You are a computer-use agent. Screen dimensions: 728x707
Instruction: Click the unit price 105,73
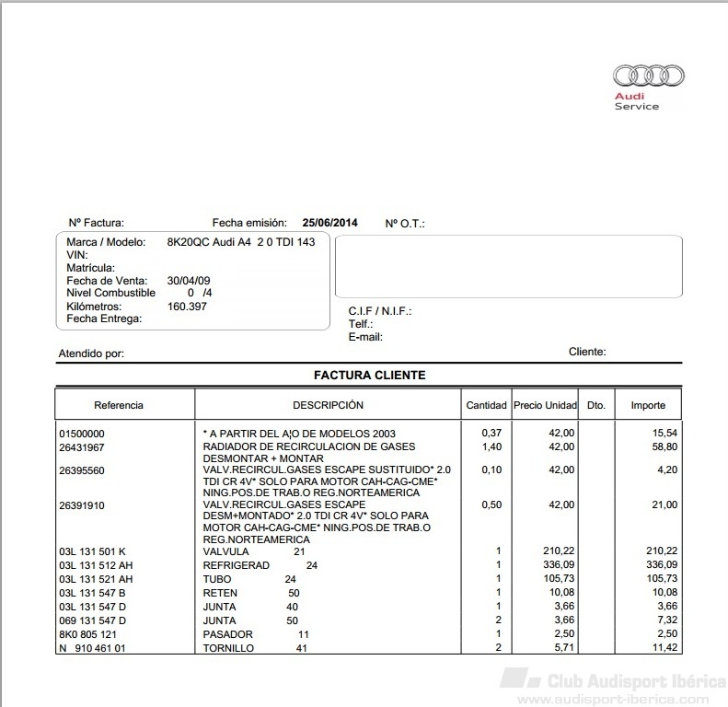coord(559,578)
